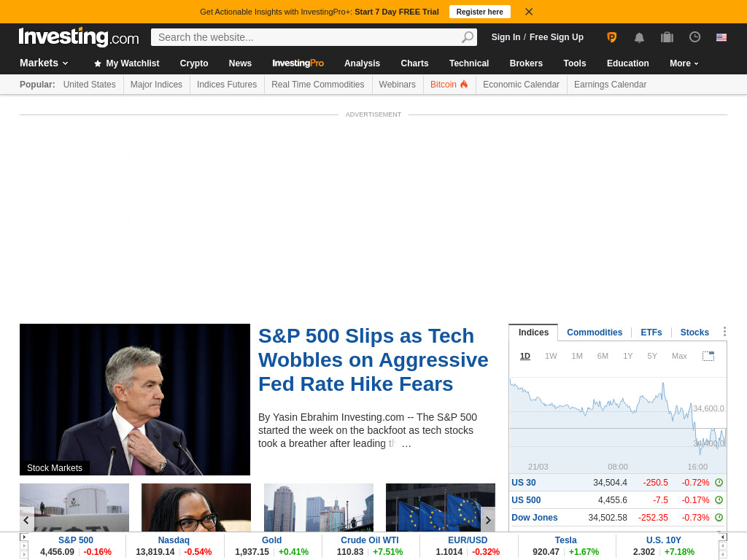Select the 5Y chart timeframe
The image size is (747, 560).
click(652, 356)
